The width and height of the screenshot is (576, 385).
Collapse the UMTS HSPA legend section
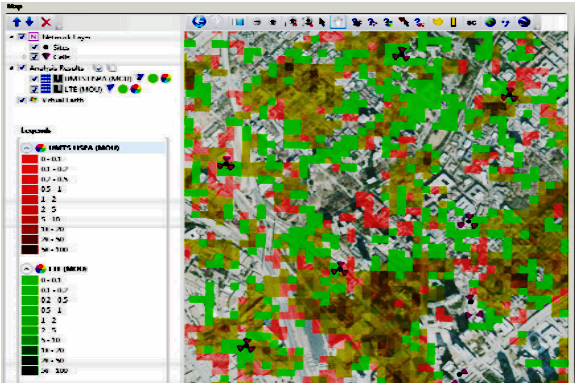[x=26, y=148]
